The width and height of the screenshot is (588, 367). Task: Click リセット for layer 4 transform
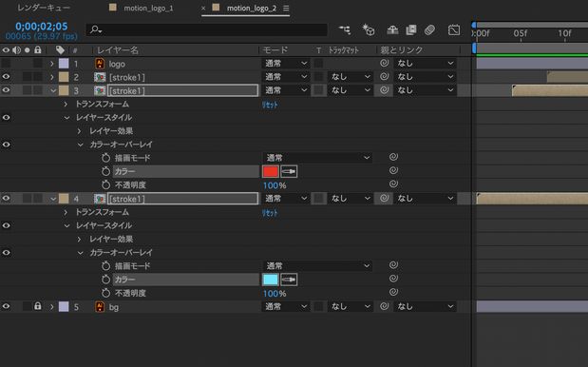270,213
